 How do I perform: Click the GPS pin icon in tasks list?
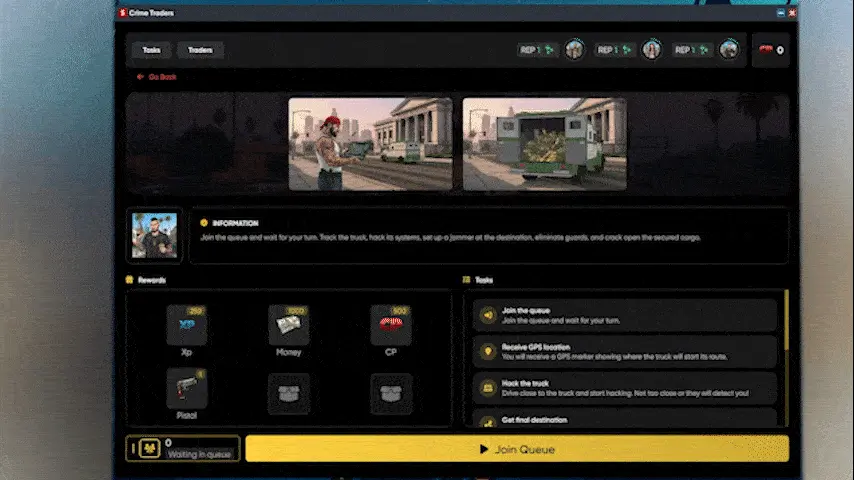(x=488, y=351)
